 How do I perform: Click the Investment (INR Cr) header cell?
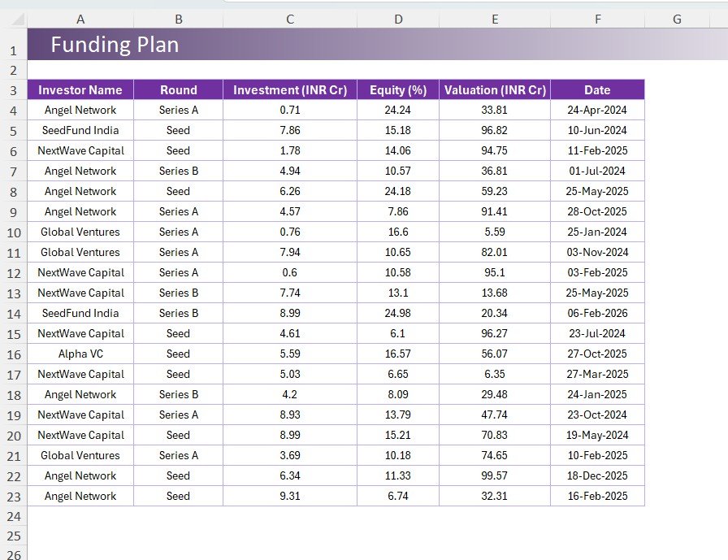click(289, 89)
